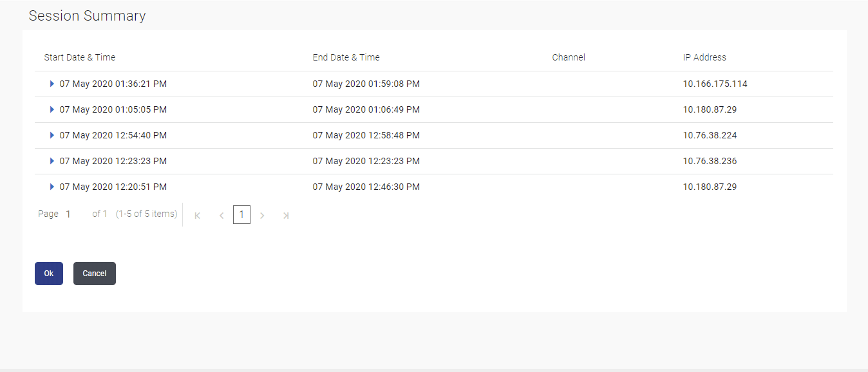Click the total pages link 'of 1'
The height and width of the screenshot is (372, 868).
[100, 214]
